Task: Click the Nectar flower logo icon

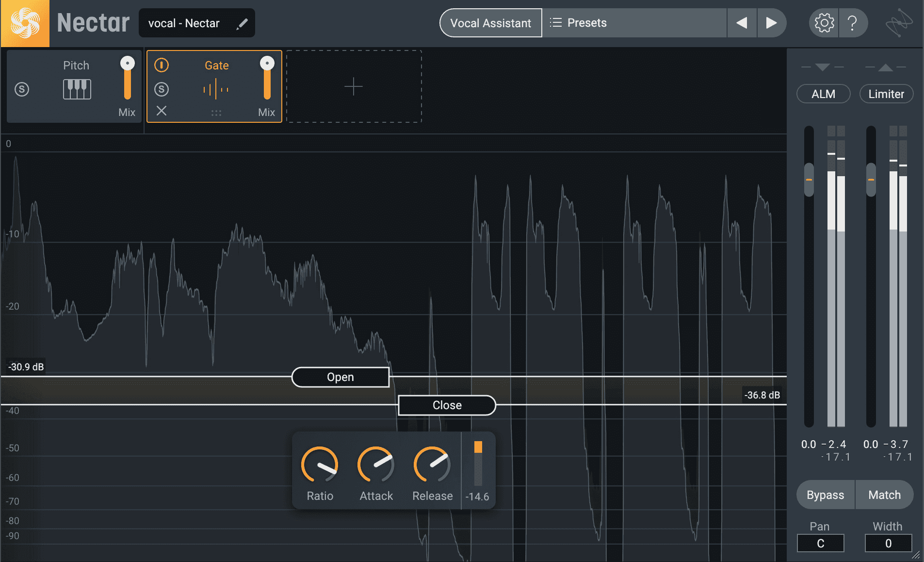Action: point(25,23)
